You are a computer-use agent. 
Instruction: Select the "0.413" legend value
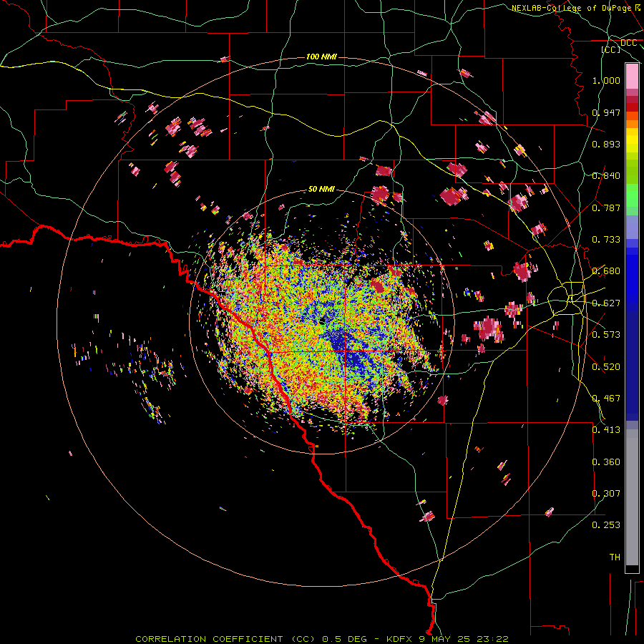tap(606, 430)
